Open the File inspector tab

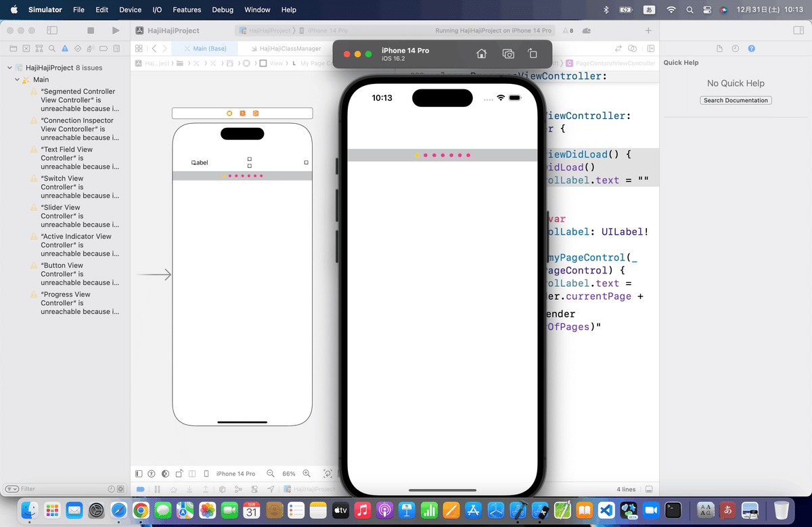click(x=719, y=49)
